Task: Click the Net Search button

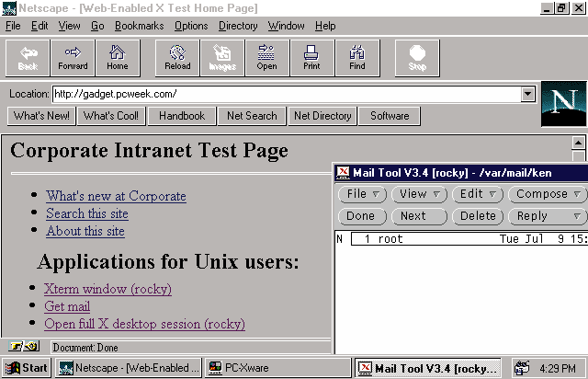Action: point(252,116)
